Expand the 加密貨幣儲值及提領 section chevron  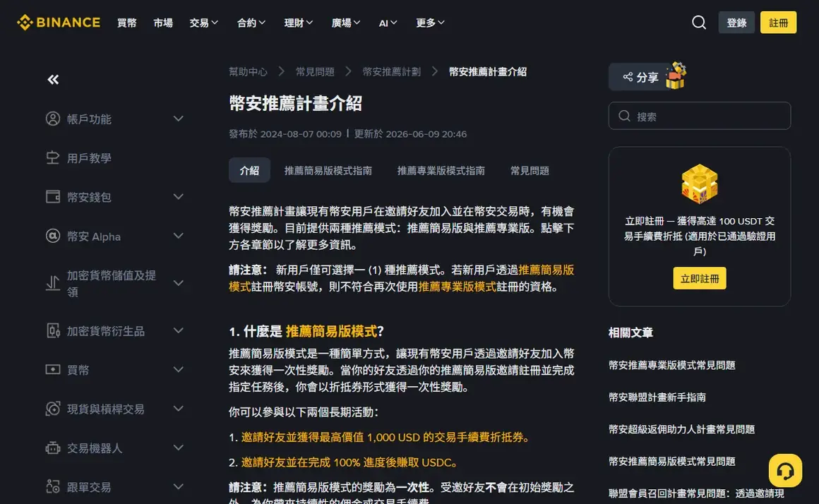(178, 283)
